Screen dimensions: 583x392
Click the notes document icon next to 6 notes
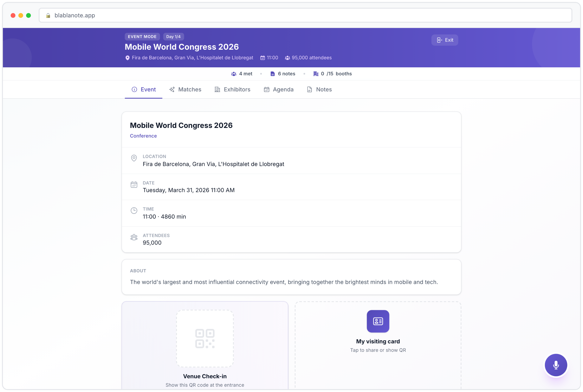point(272,73)
